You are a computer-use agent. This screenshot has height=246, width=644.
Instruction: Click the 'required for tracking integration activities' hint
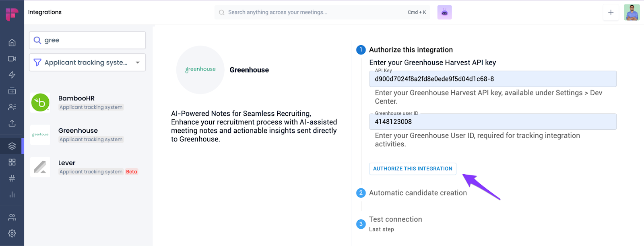(x=477, y=140)
